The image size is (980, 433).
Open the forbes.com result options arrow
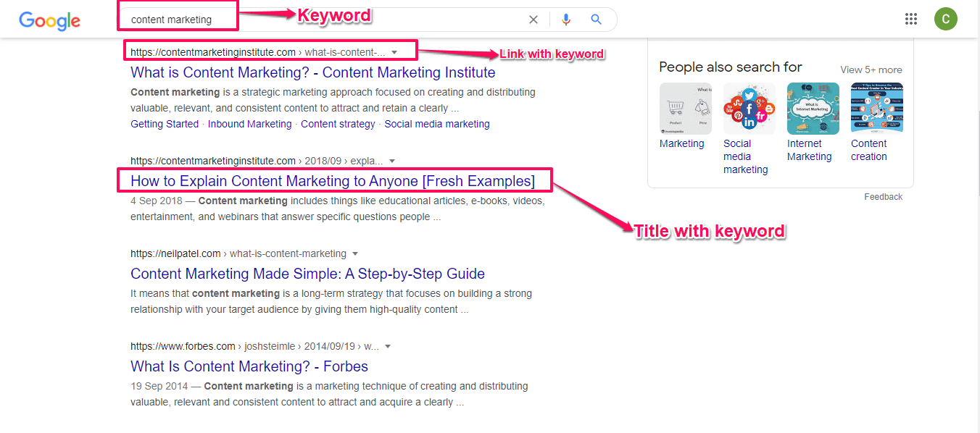pyautogui.click(x=388, y=346)
